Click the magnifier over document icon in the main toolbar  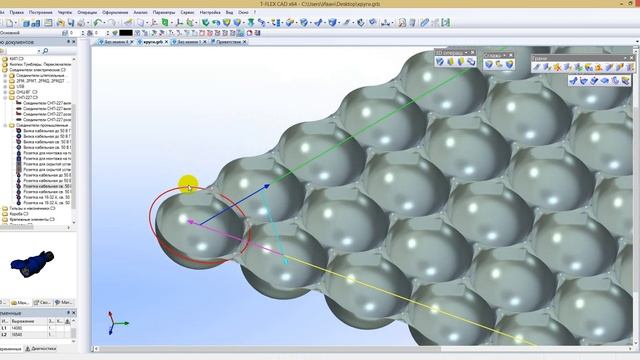(402, 23)
